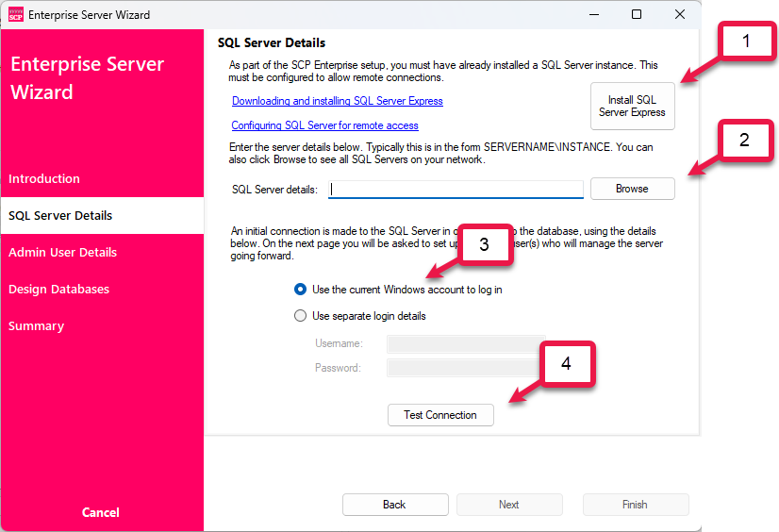779x532 pixels.
Task: Browse for SQL Servers on the network
Action: point(633,189)
